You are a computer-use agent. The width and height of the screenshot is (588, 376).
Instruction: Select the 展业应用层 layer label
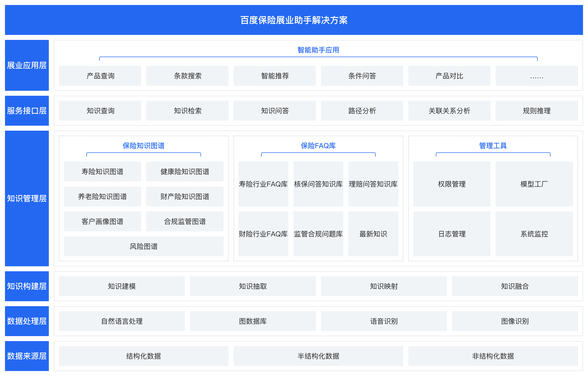point(27,65)
